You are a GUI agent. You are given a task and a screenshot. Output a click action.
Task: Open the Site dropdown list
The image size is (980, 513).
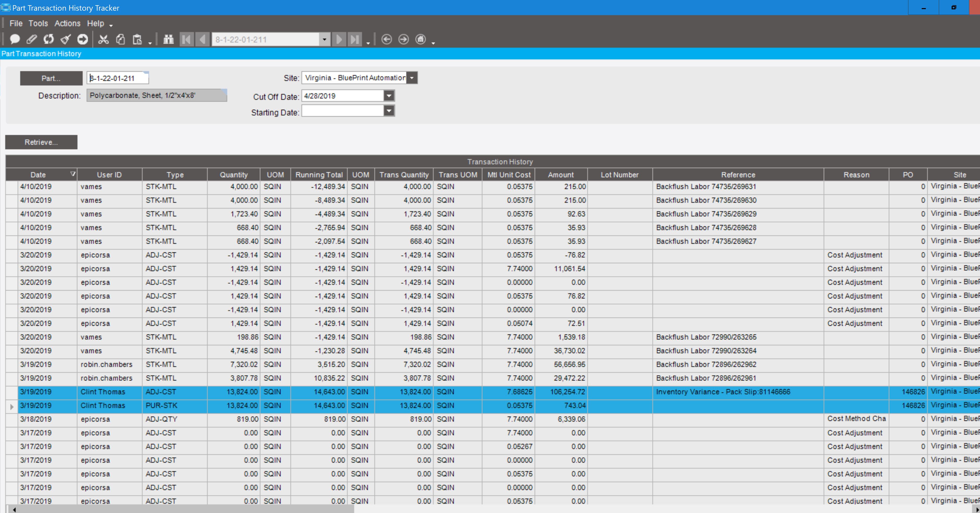click(x=412, y=78)
